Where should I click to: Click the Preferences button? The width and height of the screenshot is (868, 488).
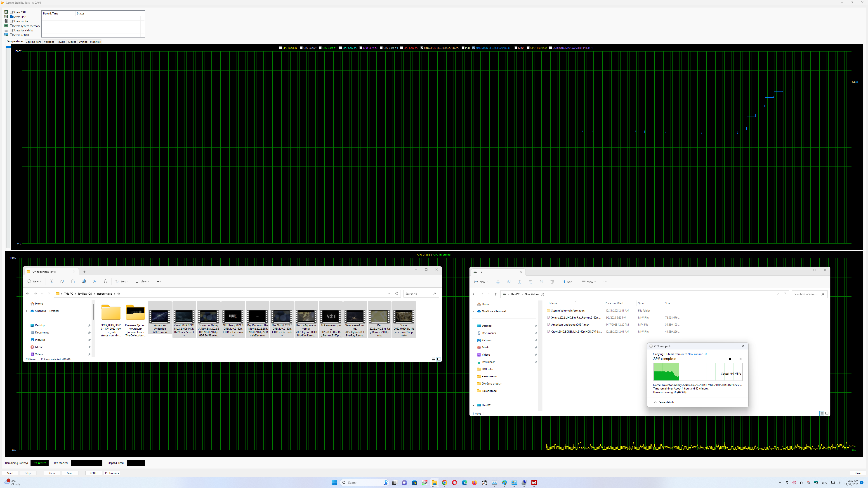coord(112,473)
